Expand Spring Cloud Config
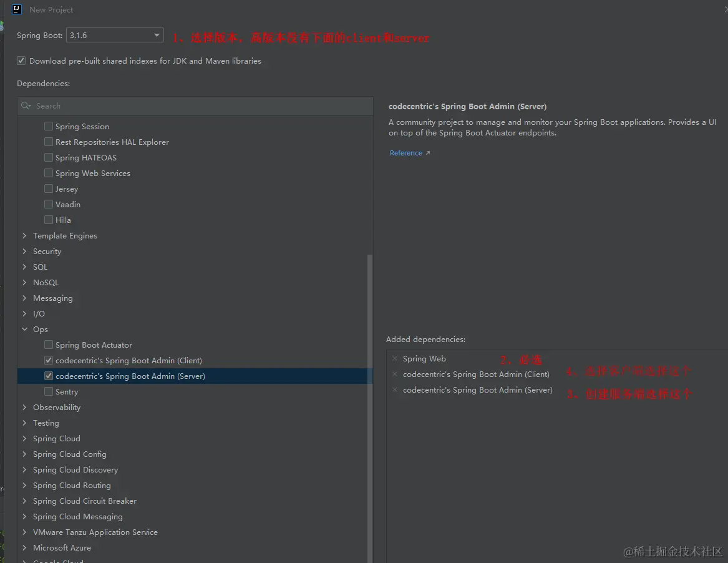The image size is (728, 563). tap(24, 454)
